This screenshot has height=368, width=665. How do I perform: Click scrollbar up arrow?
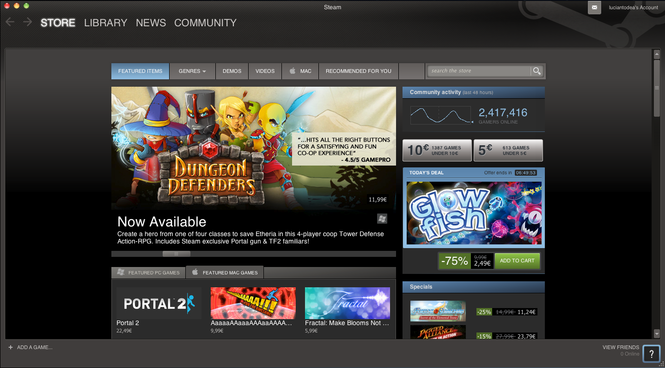tap(657, 54)
